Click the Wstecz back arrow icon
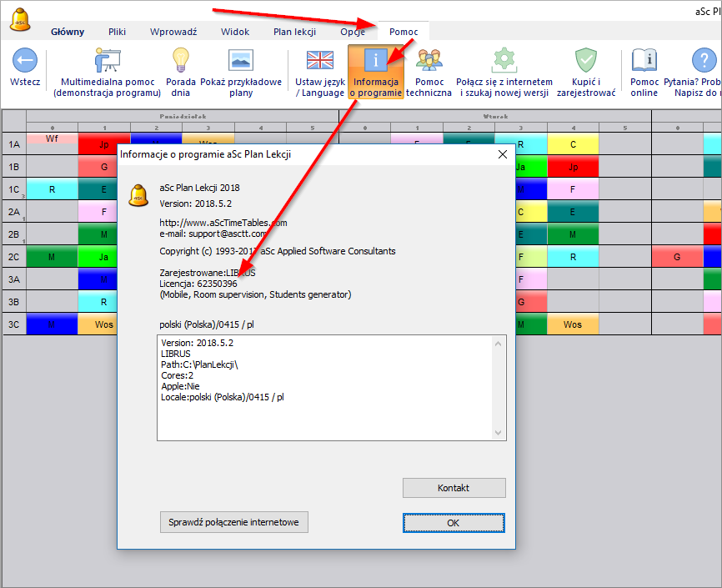722x588 pixels. (x=25, y=60)
